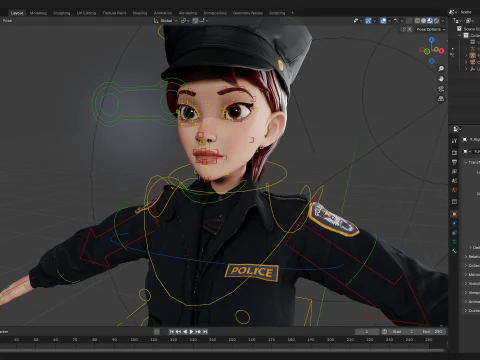Click the pan view hand icon

pos(441,79)
